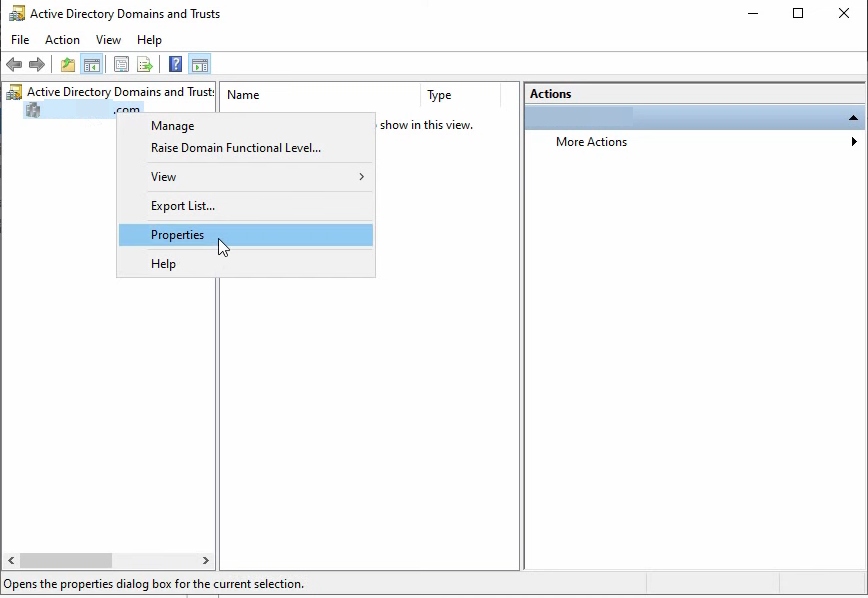
Task: Open More Actions in Actions pane
Action: click(x=591, y=142)
